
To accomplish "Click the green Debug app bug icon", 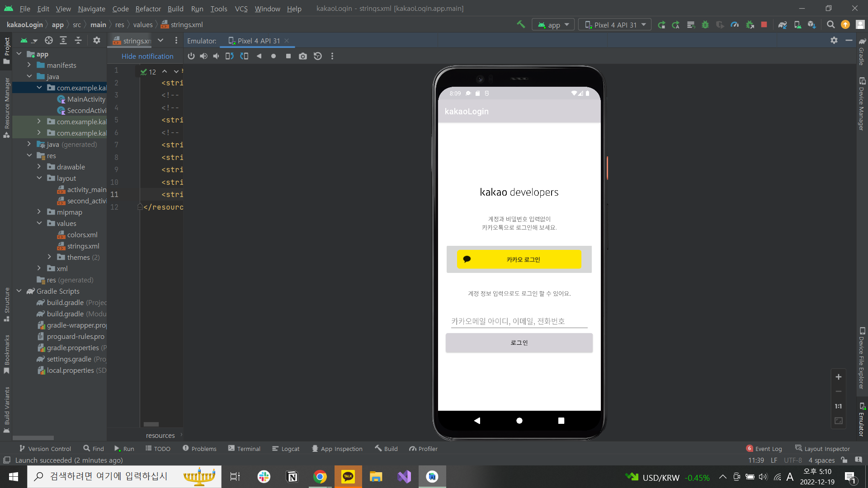I will pyautogui.click(x=705, y=25).
